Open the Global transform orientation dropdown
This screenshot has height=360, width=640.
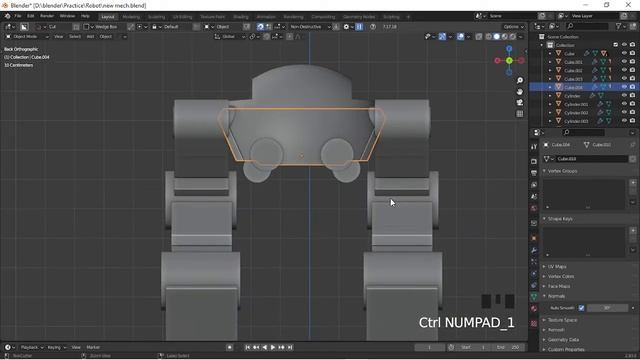(x=230, y=36)
